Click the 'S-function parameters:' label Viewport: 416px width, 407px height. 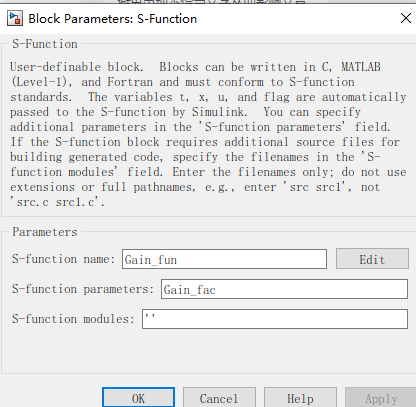pyautogui.click(x=83, y=289)
